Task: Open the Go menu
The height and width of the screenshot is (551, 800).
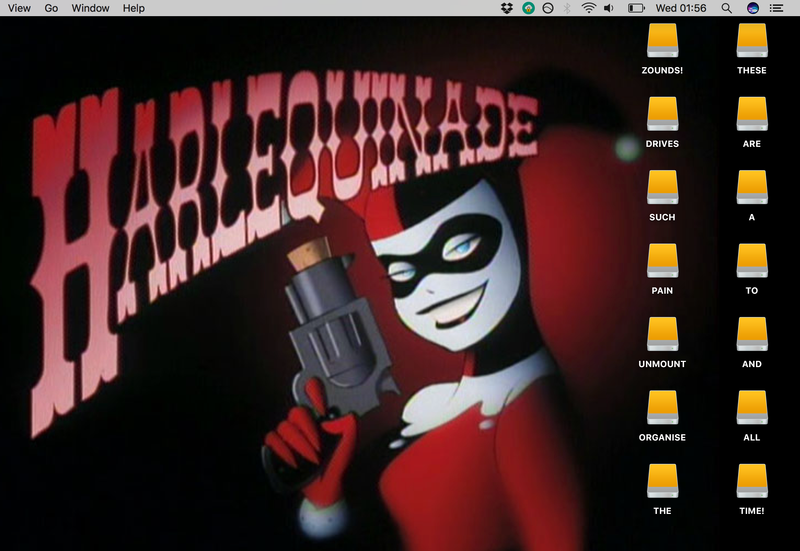Action: coord(51,8)
